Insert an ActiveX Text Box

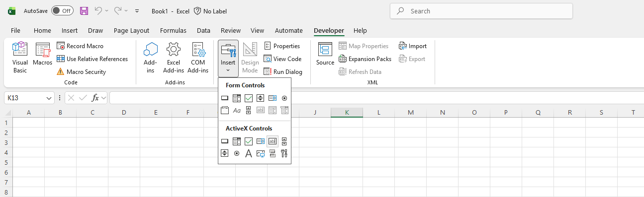[273, 141]
